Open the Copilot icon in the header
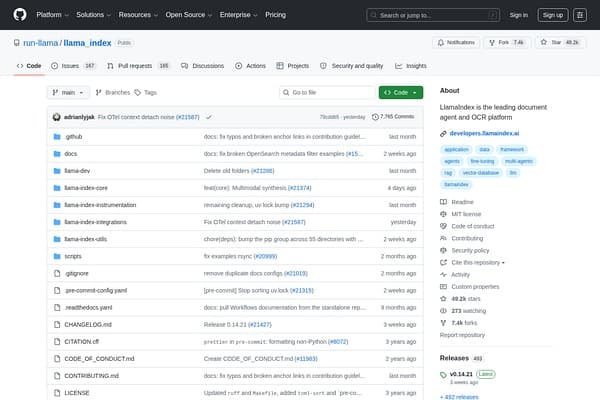The width and height of the screenshot is (600, 400). [580, 15]
